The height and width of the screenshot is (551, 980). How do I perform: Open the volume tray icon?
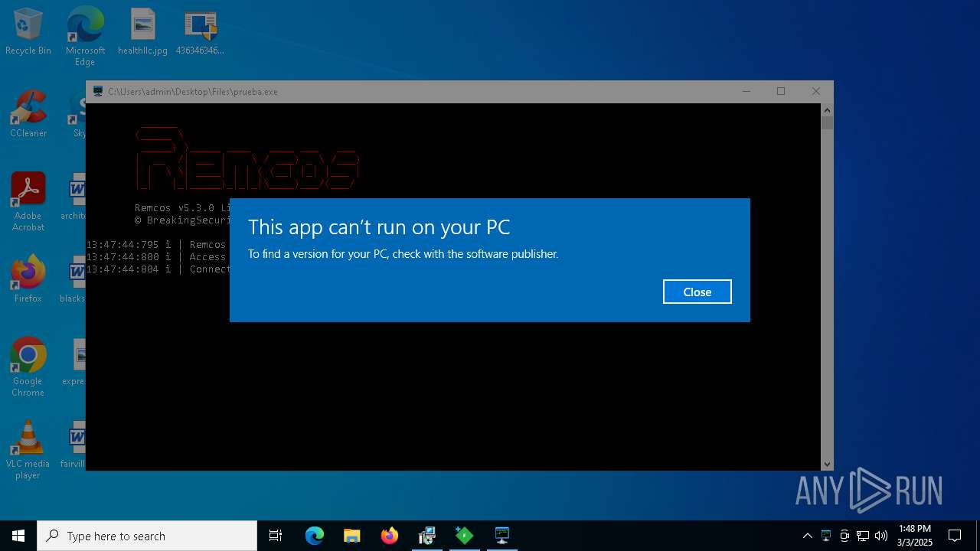tap(881, 536)
